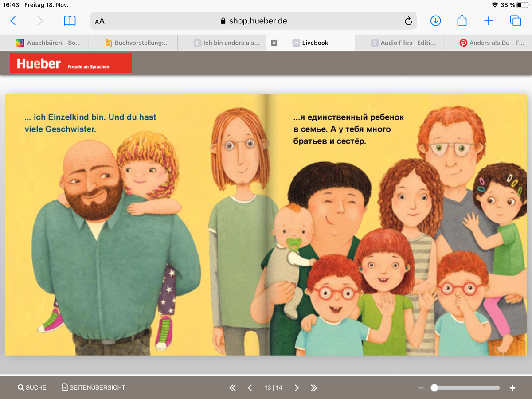
Task: Switch to Anders als Du Pinterest tab
Action: point(488,43)
